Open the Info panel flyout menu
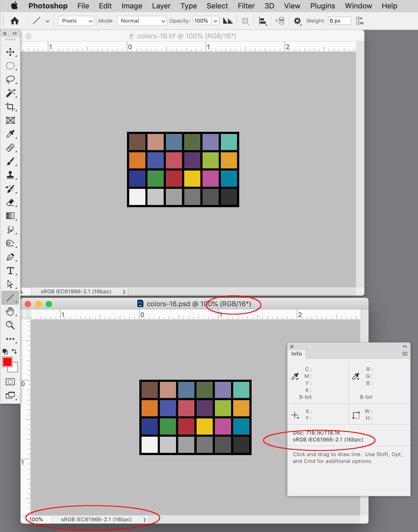This screenshot has width=418, height=532. (x=405, y=354)
